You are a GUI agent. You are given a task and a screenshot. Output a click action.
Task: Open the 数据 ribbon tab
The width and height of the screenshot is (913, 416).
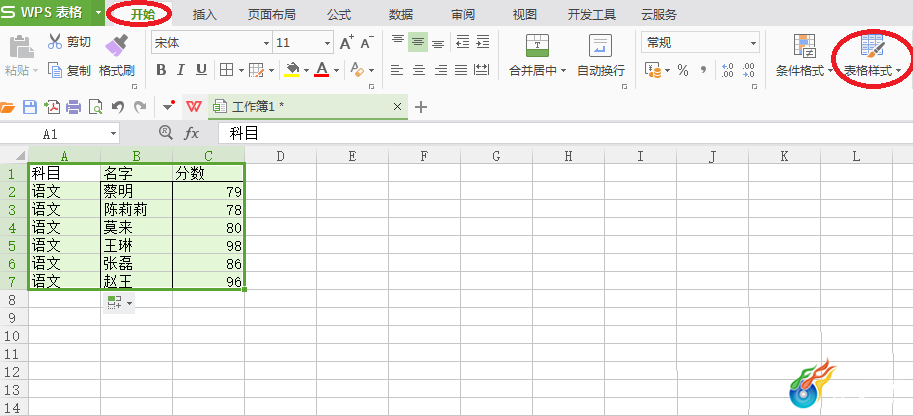401,15
